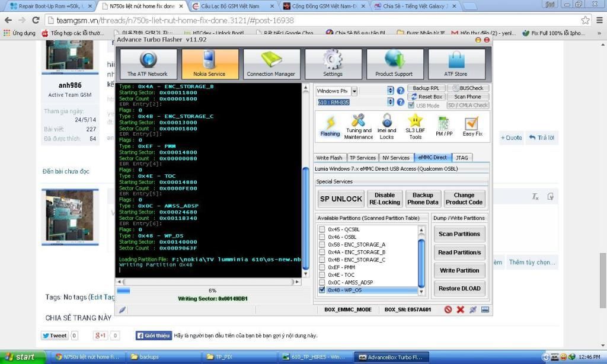Click the log console horizontal scrollbar
This screenshot has height=364, width=607.
point(208,282)
